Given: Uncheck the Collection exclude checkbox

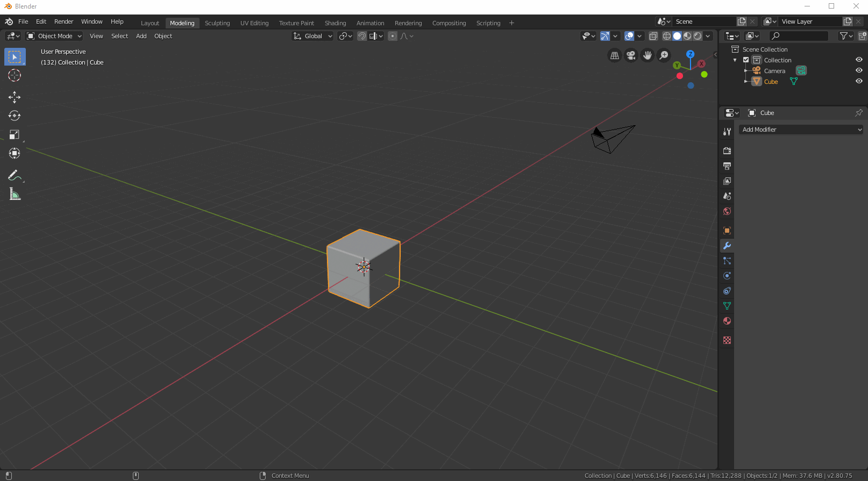Looking at the screenshot, I should [x=746, y=60].
